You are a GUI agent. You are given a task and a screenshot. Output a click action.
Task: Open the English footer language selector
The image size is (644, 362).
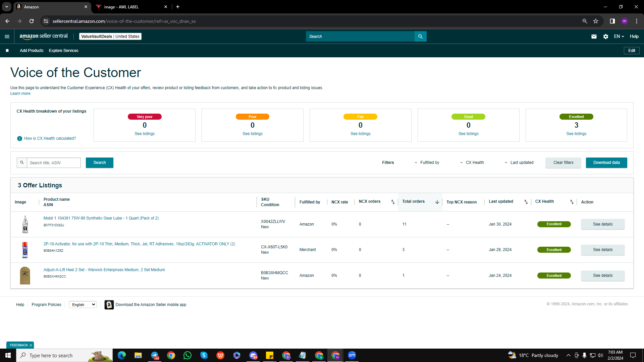pos(83,305)
